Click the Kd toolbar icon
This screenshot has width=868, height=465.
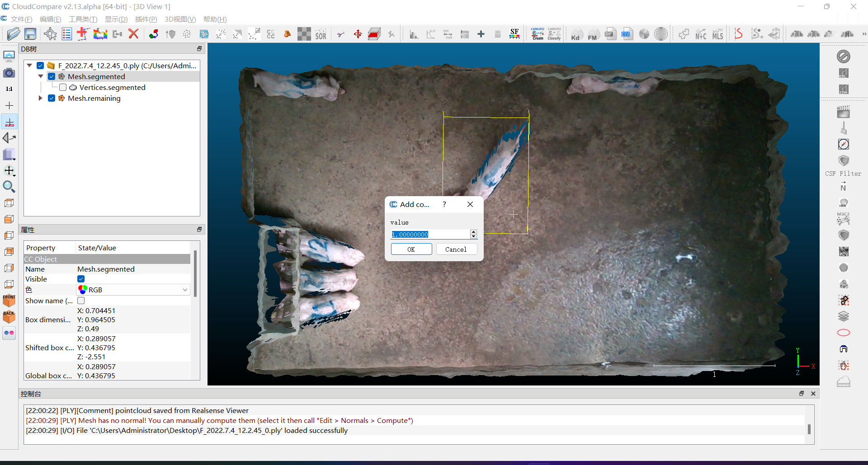(x=576, y=35)
